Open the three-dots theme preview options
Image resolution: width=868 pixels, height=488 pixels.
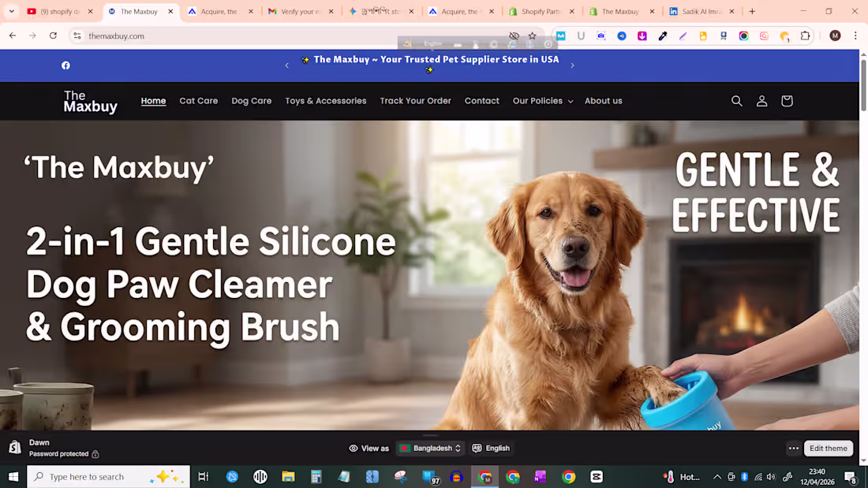click(x=793, y=448)
